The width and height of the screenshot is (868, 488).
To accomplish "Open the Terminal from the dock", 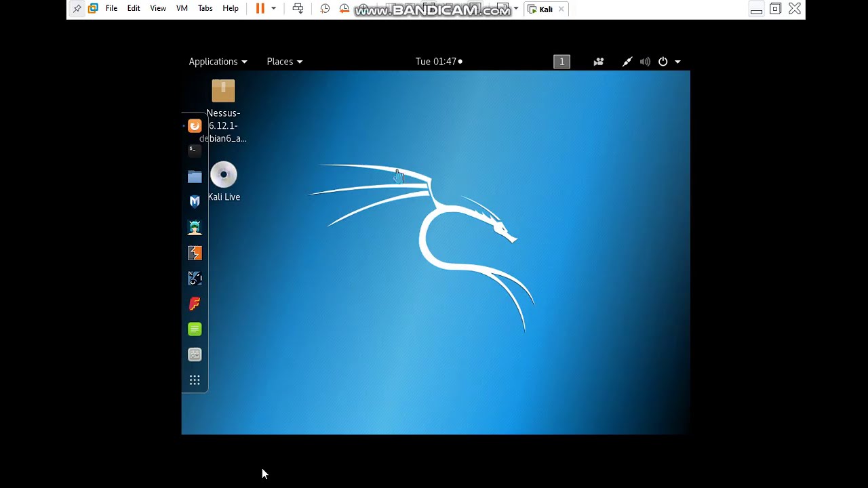I will click(x=195, y=150).
